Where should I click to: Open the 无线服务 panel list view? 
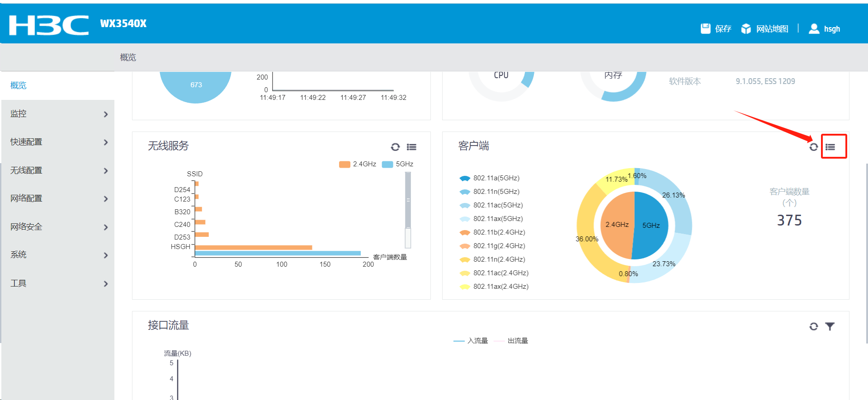tap(411, 147)
